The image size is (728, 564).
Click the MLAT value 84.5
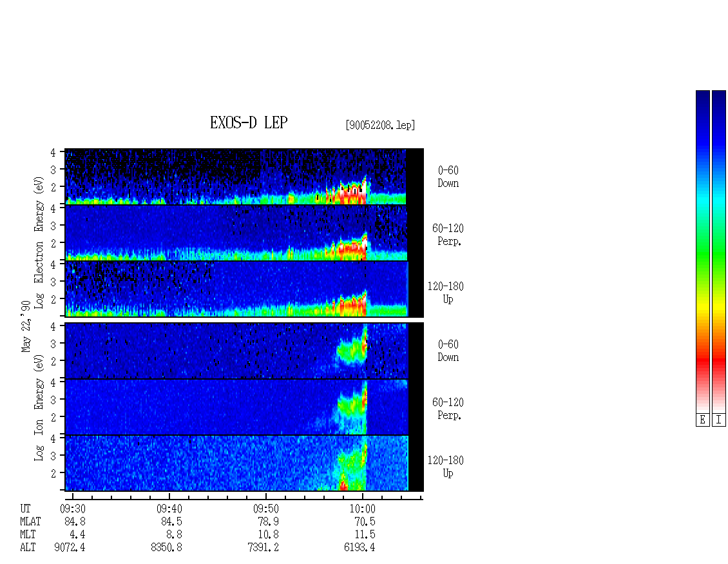(172, 521)
